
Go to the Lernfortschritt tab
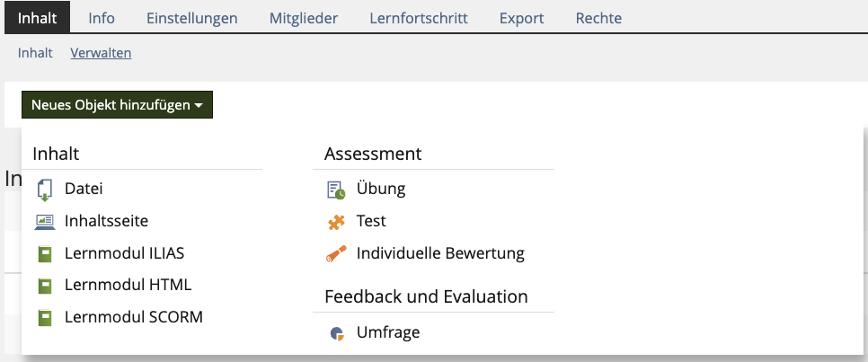[419, 18]
